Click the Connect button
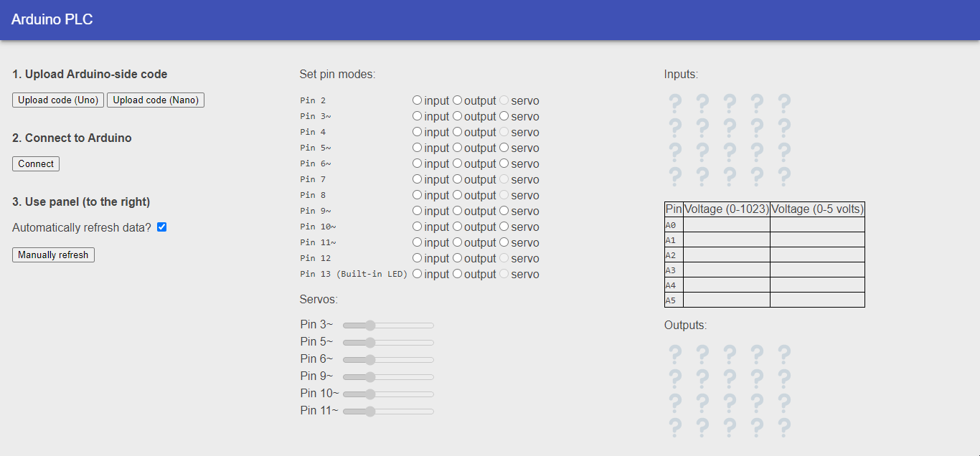The width and height of the screenshot is (980, 456). click(36, 164)
